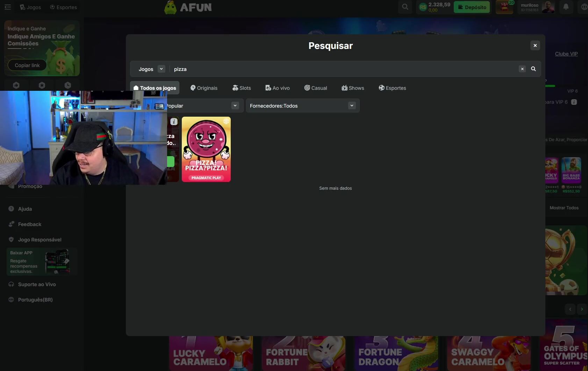The height and width of the screenshot is (371, 588).
Task: Open Suporte ao Vivo in sidebar
Action: coord(37,284)
